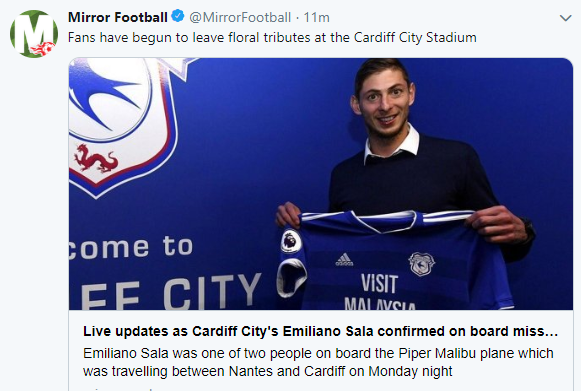Click the Premier League sleeve badge

(290, 241)
